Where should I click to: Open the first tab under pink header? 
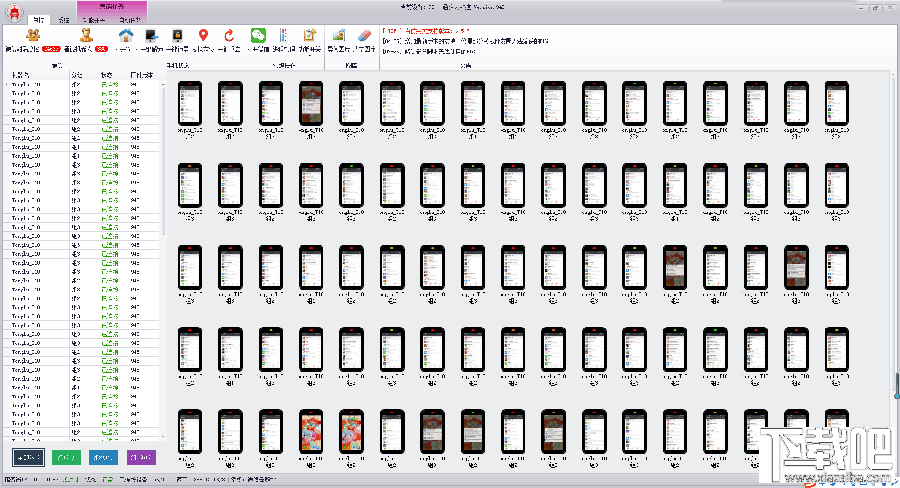coord(95,20)
